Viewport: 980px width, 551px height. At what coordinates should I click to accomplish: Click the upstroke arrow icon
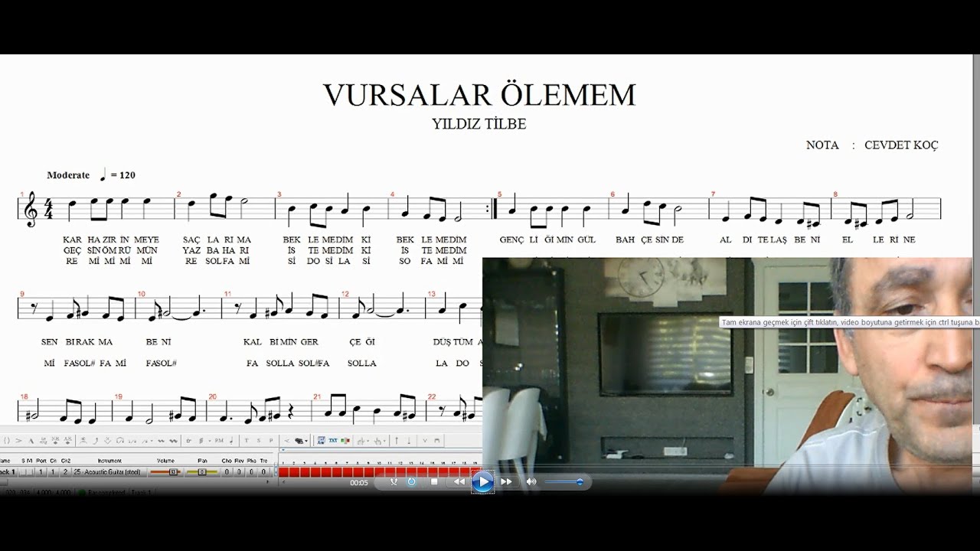pos(397,441)
